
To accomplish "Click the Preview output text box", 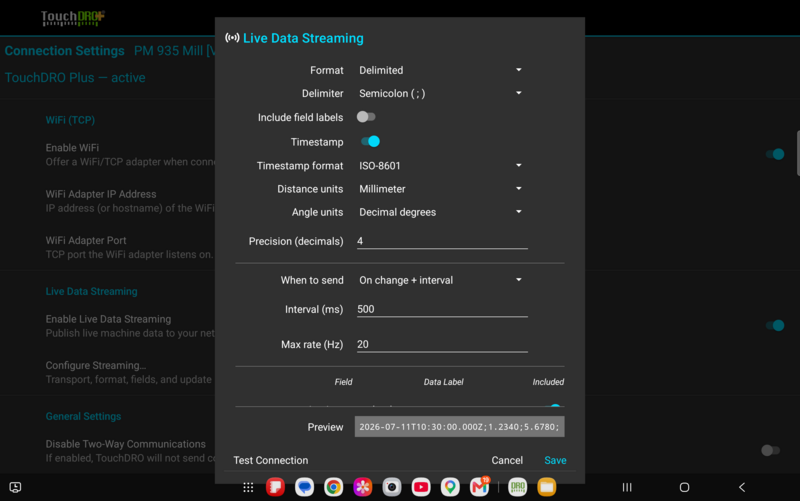I will (460, 427).
